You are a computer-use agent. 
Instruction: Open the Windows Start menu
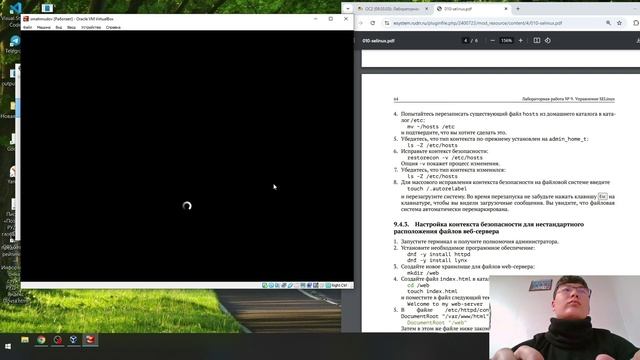(x=8, y=347)
